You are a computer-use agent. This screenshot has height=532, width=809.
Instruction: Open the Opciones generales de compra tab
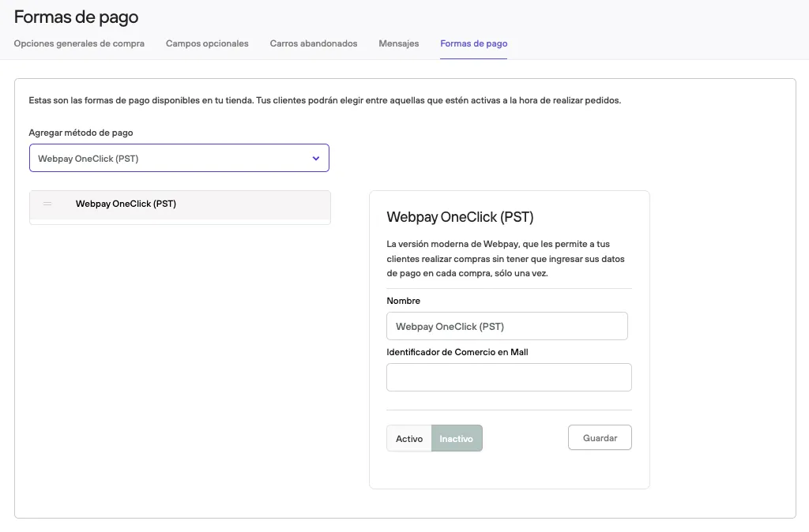(79, 44)
